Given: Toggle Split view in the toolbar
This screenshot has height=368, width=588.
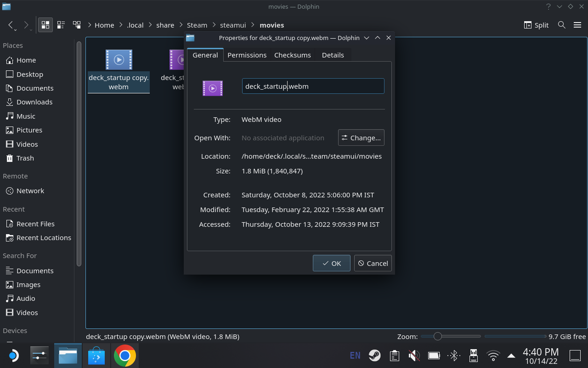Looking at the screenshot, I should point(536,25).
